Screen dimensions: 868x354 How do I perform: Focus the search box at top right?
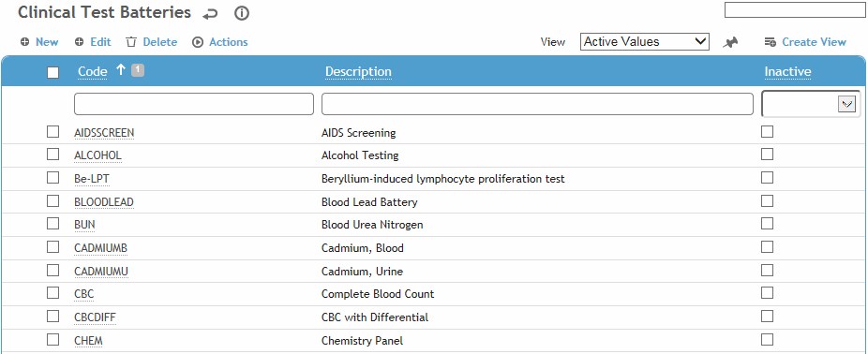pyautogui.click(x=795, y=10)
